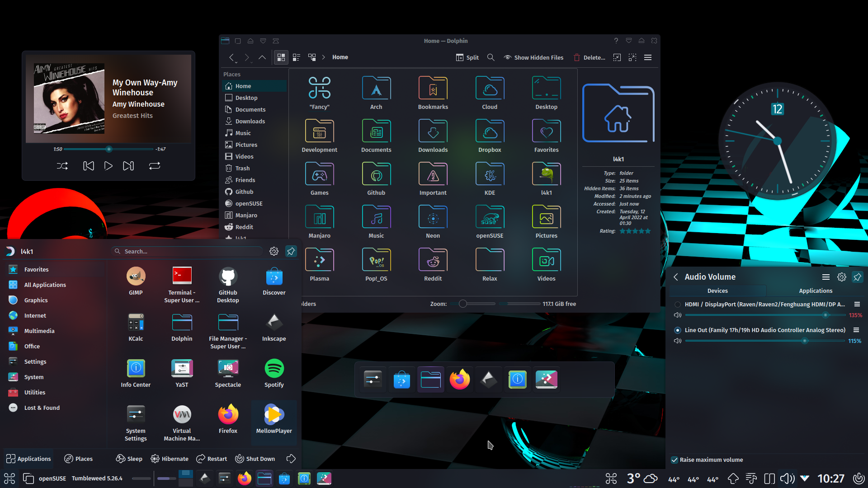868x488 pixels.
Task: Click the launcher search field
Action: pyautogui.click(x=187, y=251)
